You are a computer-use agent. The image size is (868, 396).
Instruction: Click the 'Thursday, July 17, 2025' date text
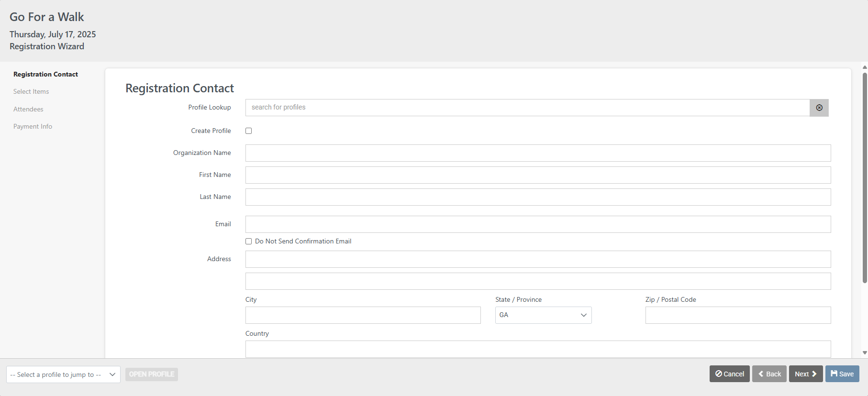pos(53,34)
